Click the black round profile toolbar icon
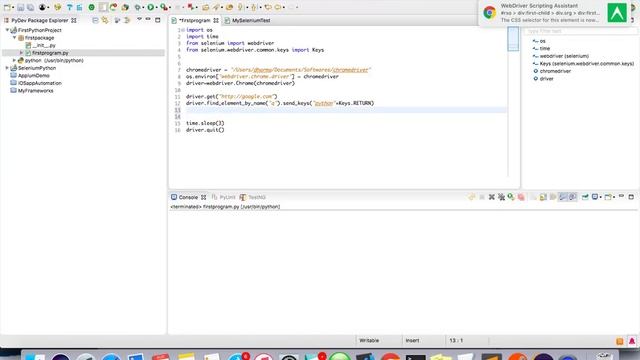This screenshot has width=640, height=360. coord(42,7)
